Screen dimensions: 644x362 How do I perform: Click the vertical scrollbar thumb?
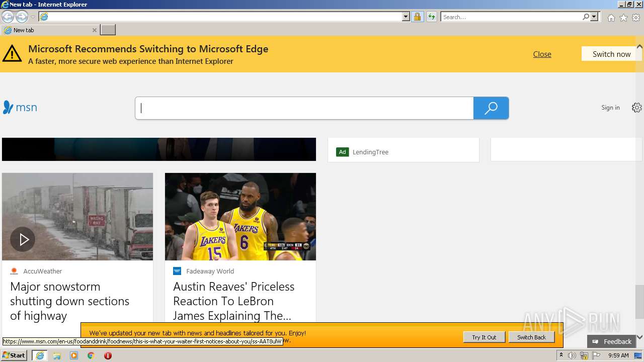pyautogui.click(x=639, y=302)
